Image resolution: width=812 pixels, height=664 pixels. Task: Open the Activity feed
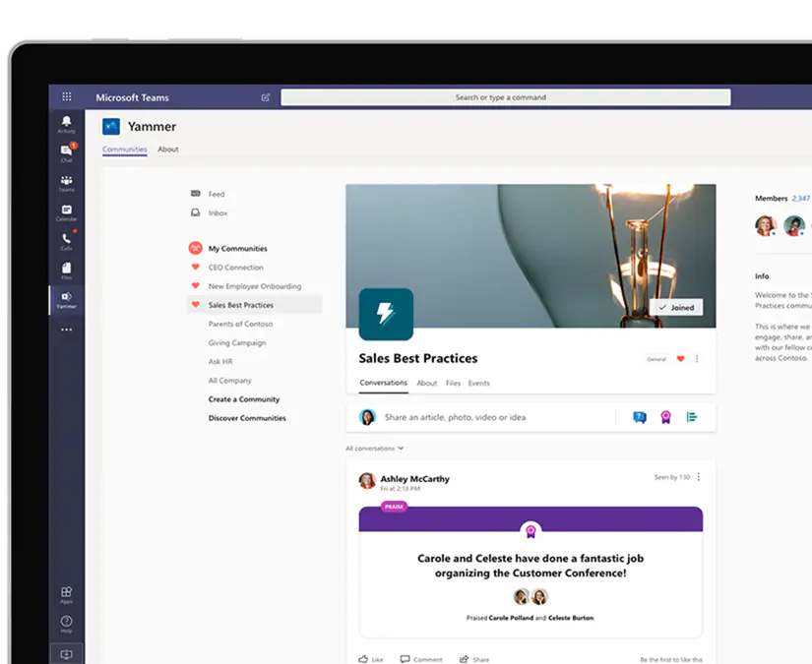(x=66, y=122)
